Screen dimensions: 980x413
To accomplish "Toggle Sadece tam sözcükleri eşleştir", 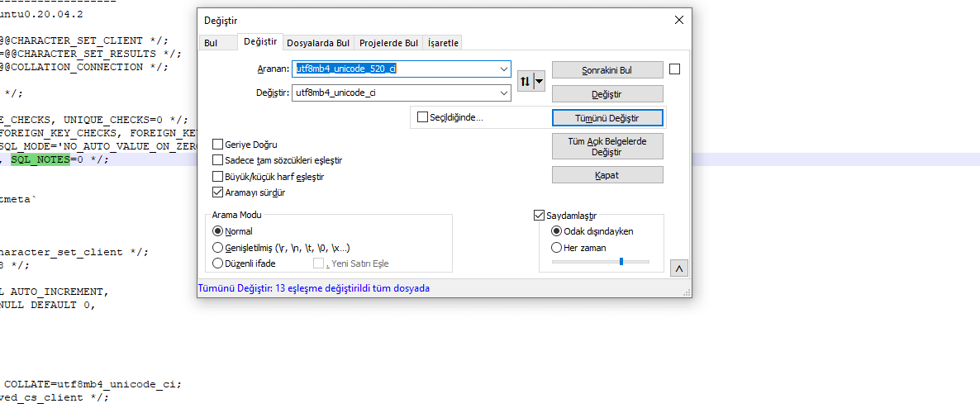I will click(218, 160).
